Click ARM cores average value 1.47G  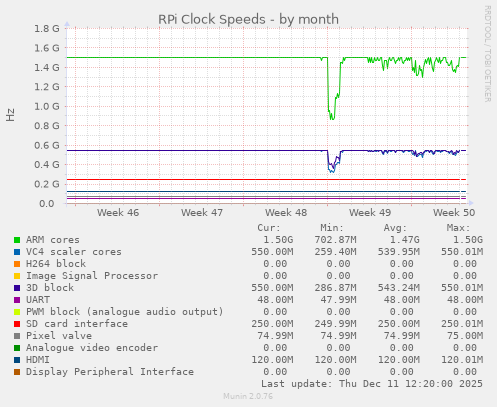405,240
